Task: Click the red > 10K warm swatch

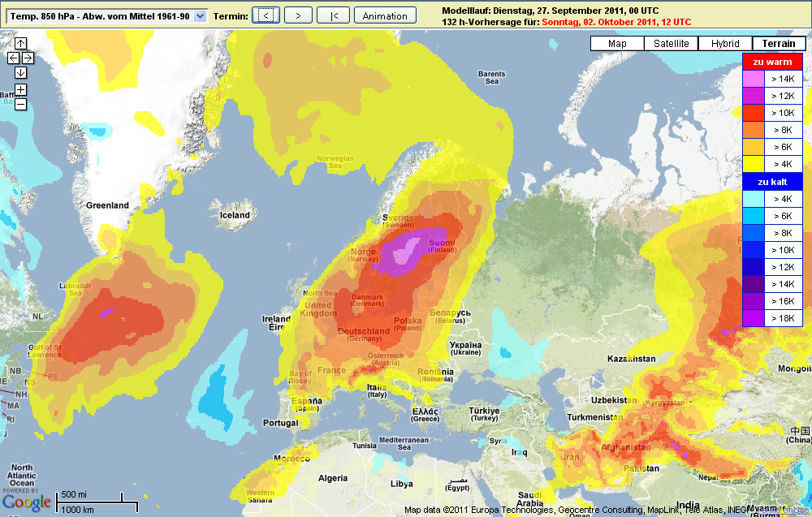Action: (x=754, y=113)
